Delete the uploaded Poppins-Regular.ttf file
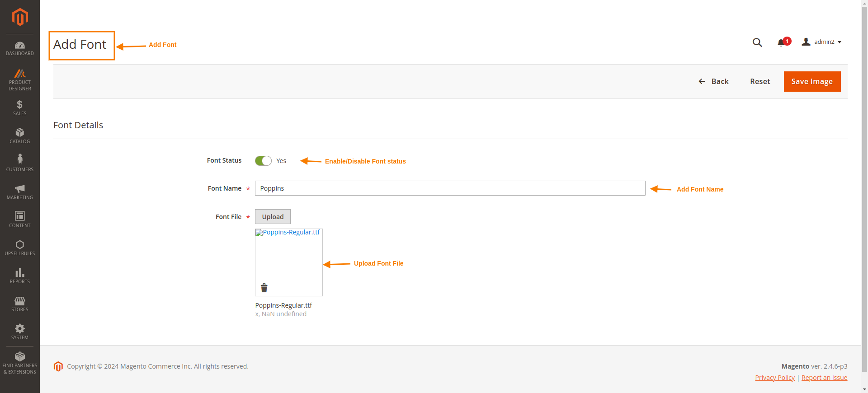Screen dimensions: 868x393 (x=264, y=288)
